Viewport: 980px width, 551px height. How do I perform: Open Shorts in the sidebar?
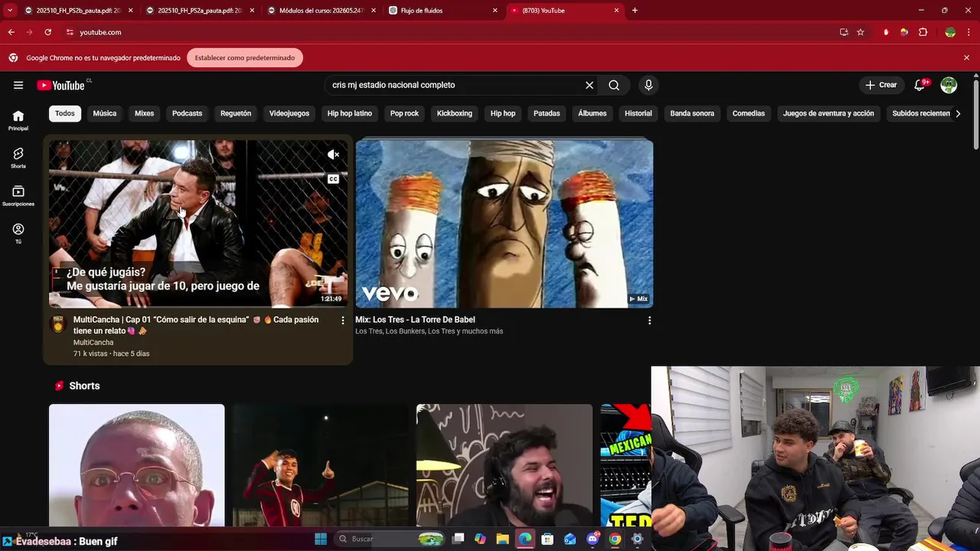pyautogui.click(x=18, y=158)
